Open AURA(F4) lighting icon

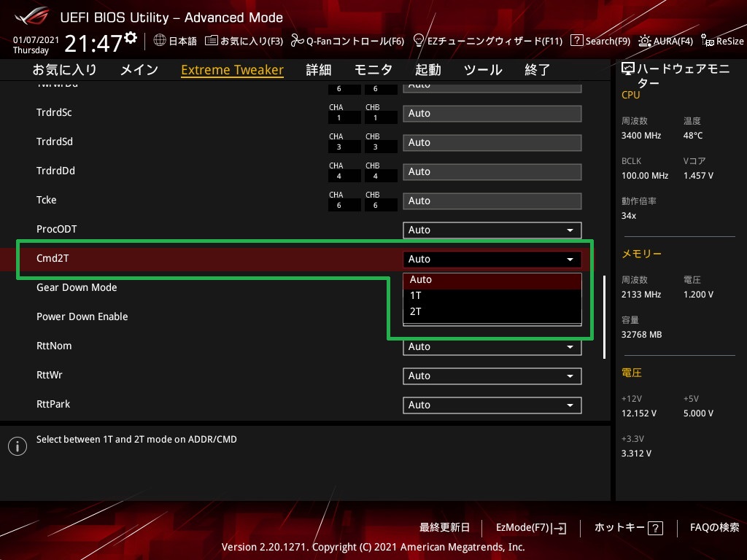[x=645, y=41]
